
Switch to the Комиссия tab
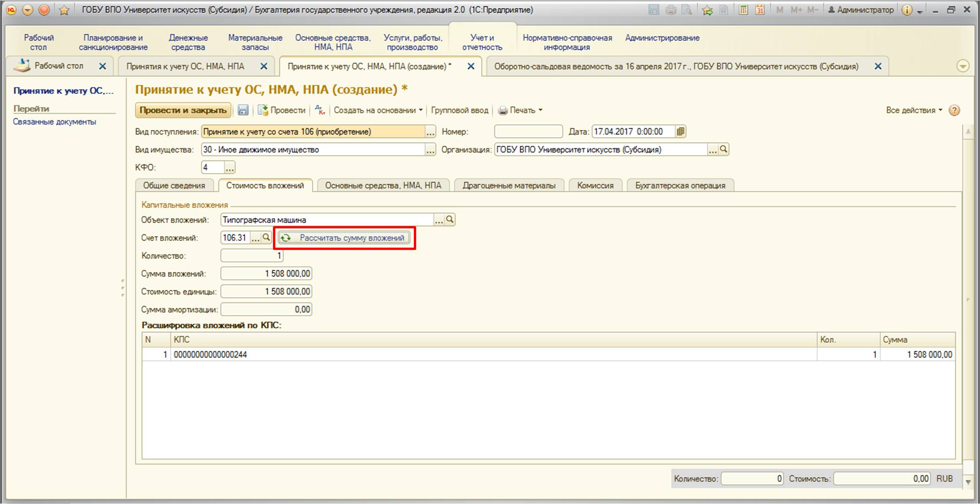click(595, 185)
